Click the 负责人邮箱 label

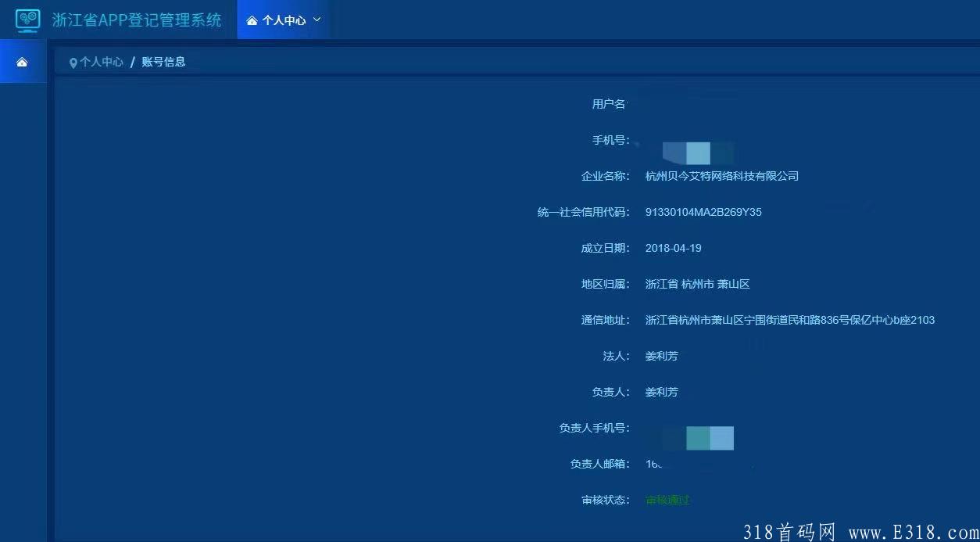click(x=600, y=464)
